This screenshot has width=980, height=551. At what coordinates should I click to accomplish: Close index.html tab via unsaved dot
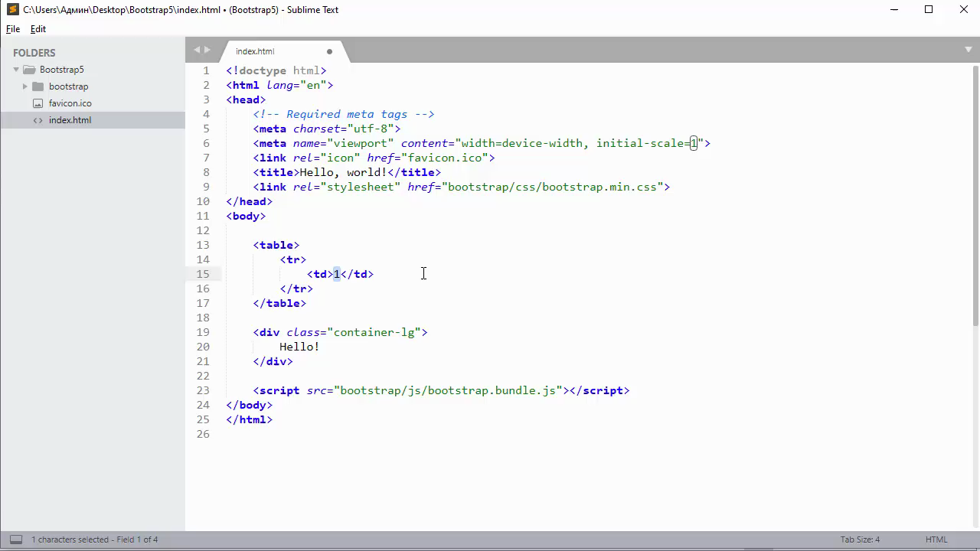[x=329, y=51]
